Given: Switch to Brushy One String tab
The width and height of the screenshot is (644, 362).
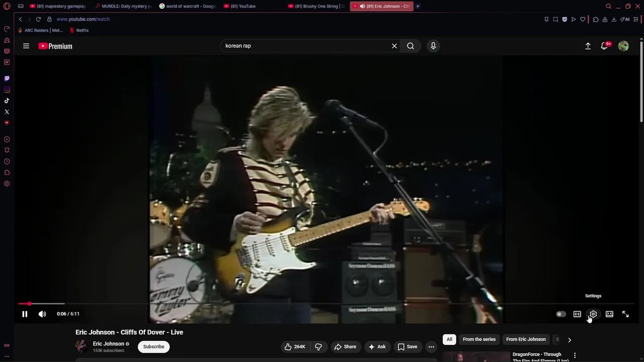Looking at the screenshot, I should pos(316,6).
